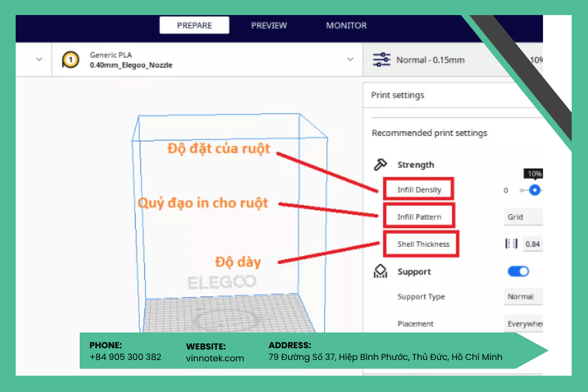The image size is (588, 392).
Task: Expand the Generic PLA material dropdown
Action: pyautogui.click(x=350, y=59)
